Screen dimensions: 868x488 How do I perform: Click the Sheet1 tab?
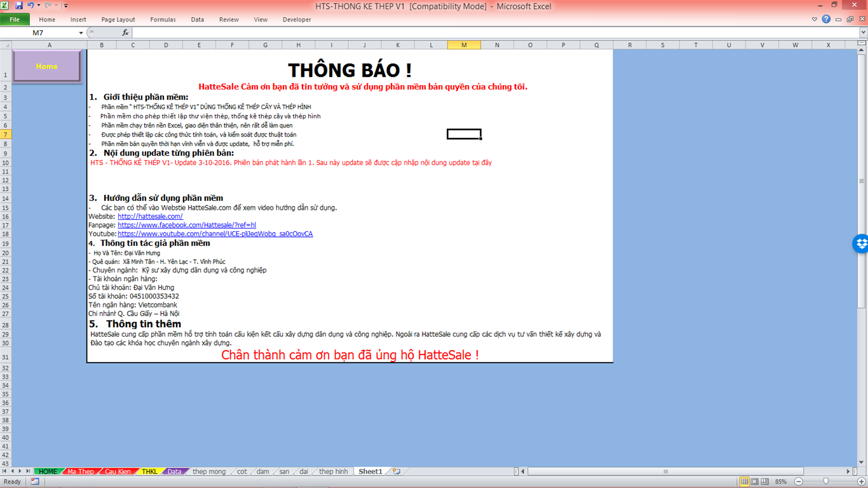(x=370, y=471)
